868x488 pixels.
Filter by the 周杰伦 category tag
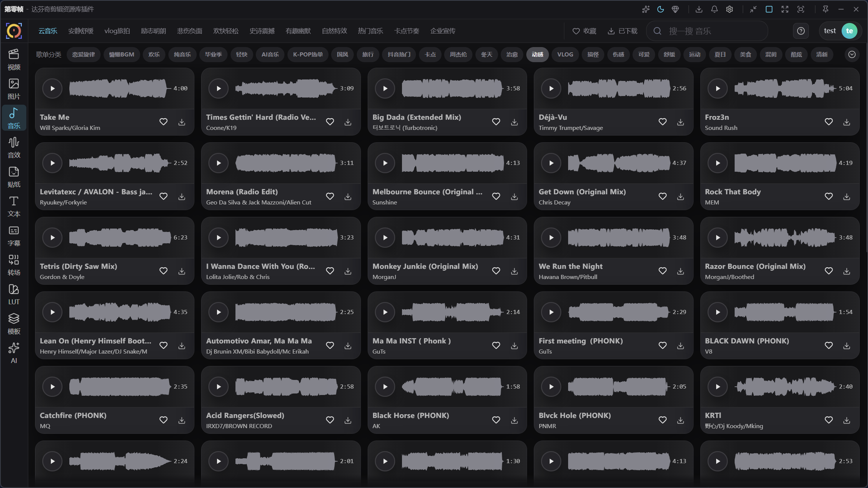click(458, 55)
